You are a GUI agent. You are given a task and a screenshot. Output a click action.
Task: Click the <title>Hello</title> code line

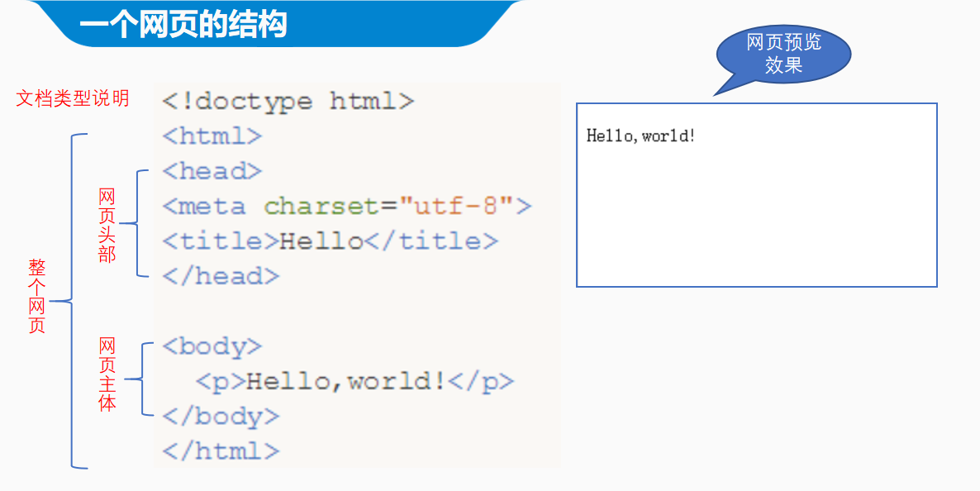tap(330, 241)
